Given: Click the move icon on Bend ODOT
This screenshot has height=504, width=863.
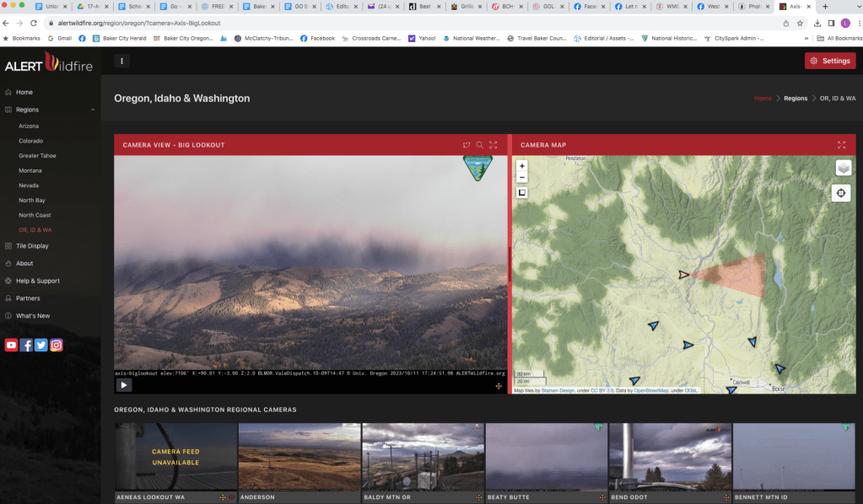Looking at the screenshot, I should pos(726,497).
